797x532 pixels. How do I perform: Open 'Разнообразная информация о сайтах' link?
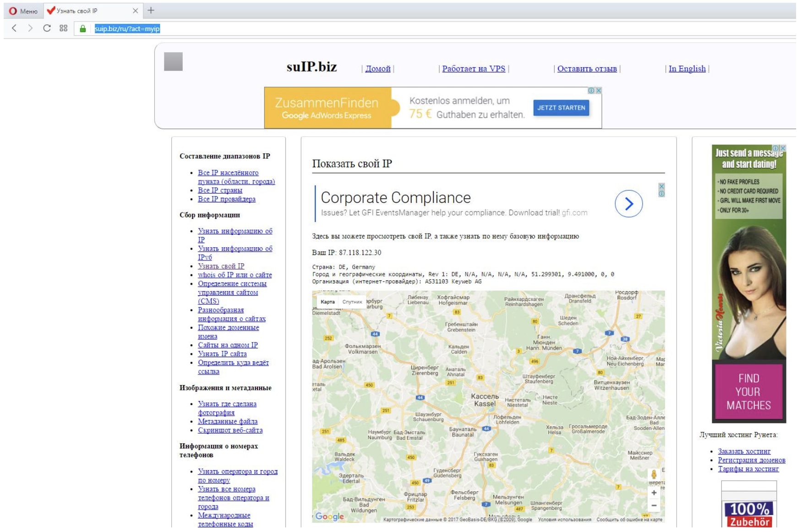pyautogui.click(x=232, y=315)
